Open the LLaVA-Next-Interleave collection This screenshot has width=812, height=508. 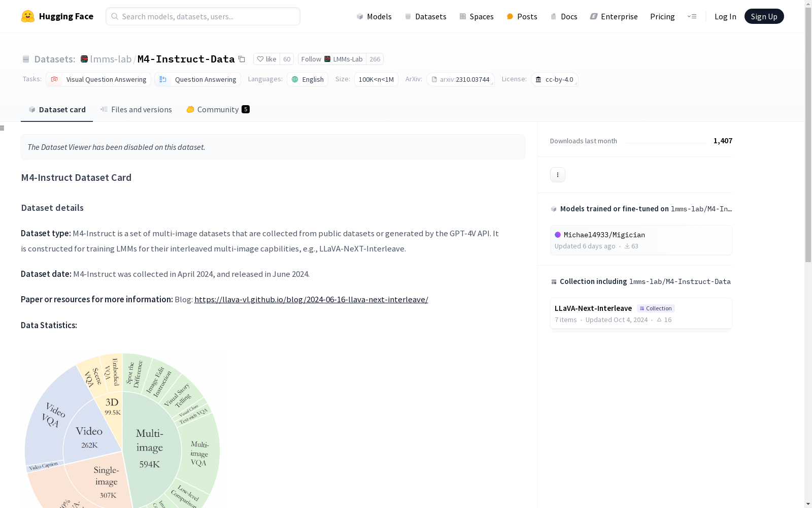[x=641, y=314]
